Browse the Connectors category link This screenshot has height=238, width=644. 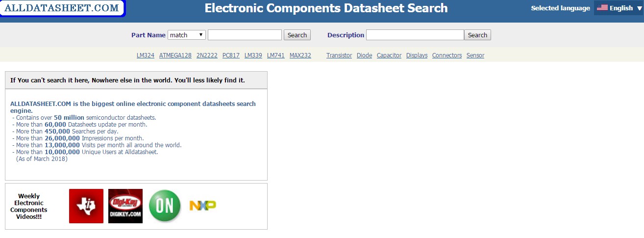[x=447, y=55]
